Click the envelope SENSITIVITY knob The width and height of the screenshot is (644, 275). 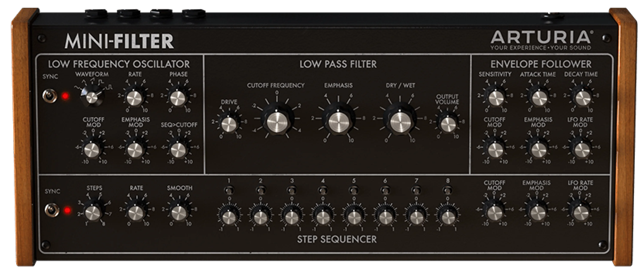coord(496,98)
